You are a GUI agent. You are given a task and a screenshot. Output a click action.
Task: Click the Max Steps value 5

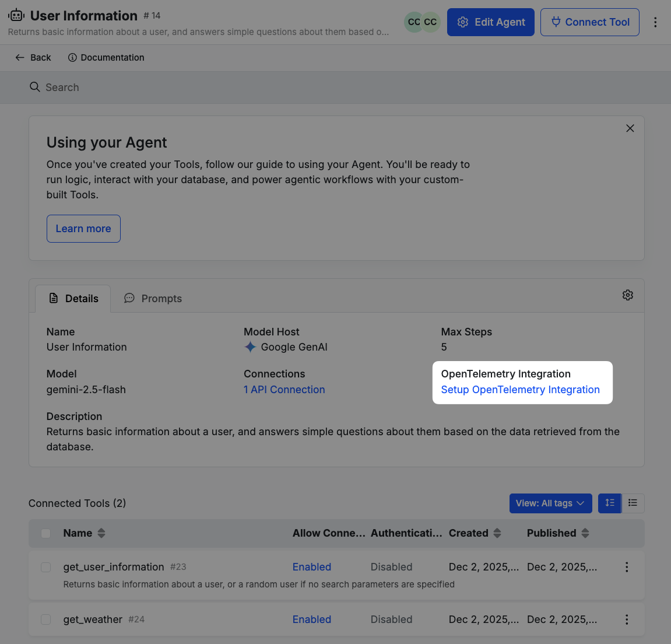tap(444, 347)
